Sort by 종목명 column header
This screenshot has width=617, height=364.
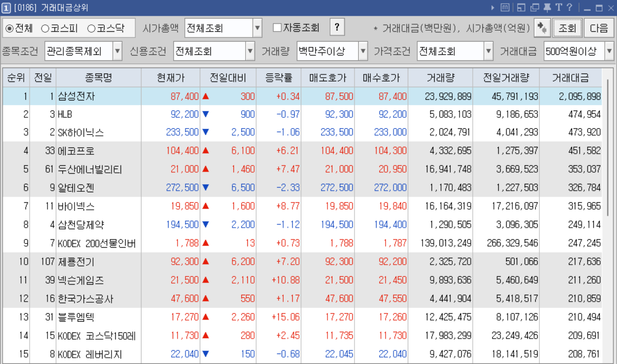click(99, 78)
